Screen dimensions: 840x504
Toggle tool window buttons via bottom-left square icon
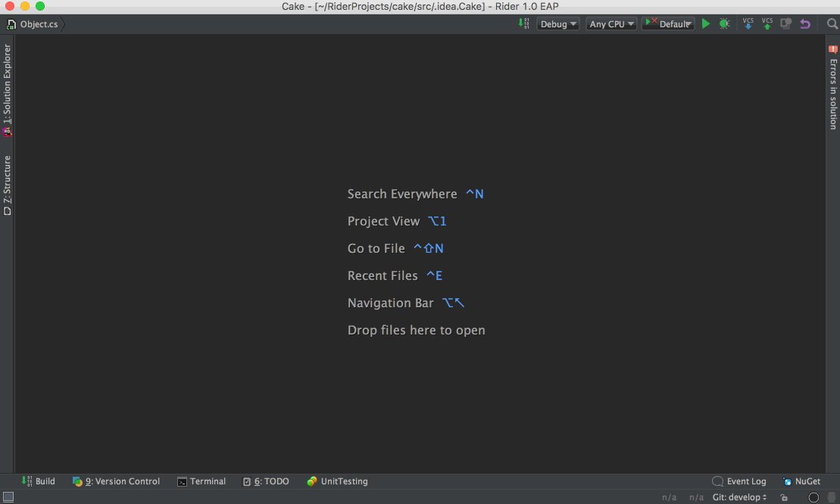tap(8, 496)
